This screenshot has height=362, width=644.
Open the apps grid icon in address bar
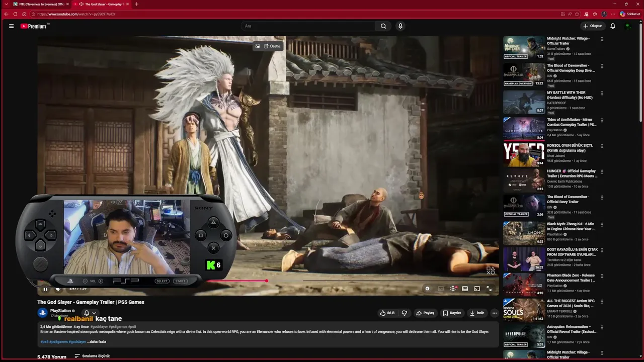(x=562, y=14)
